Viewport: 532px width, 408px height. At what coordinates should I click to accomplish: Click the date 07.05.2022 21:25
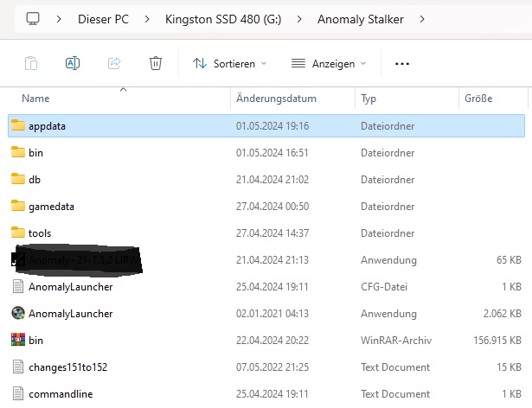[x=272, y=367]
